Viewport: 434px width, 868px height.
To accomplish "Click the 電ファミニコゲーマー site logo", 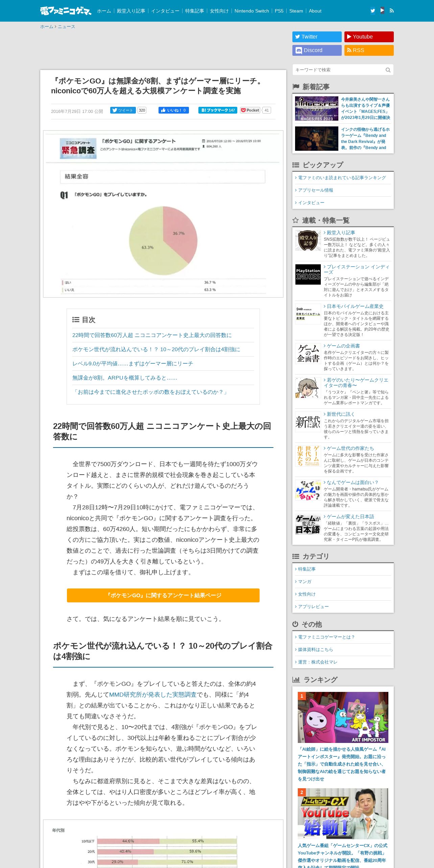I will 66,11.
